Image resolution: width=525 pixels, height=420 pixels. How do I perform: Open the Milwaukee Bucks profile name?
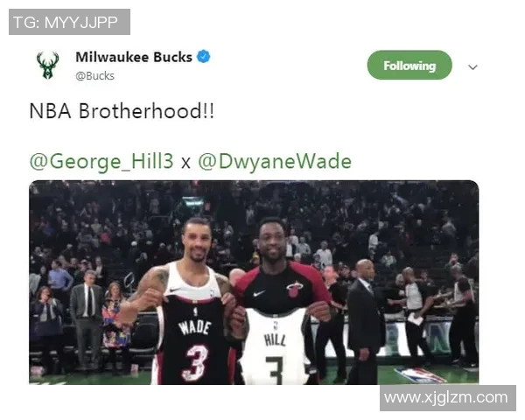click(x=134, y=57)
